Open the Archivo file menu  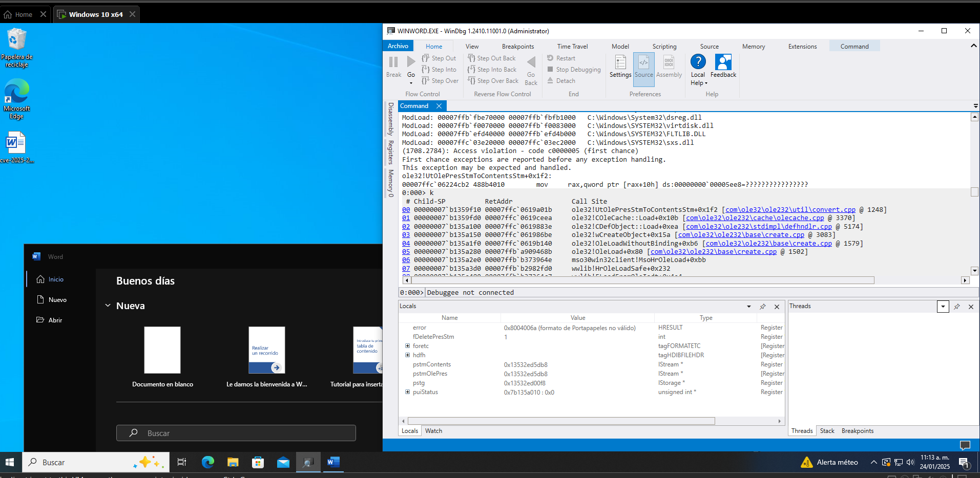coord(398,46)
